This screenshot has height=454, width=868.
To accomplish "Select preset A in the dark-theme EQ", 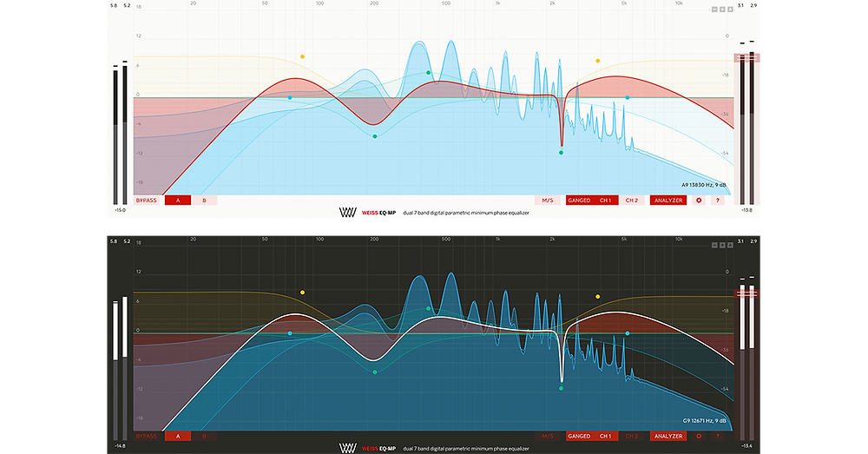I will pos(178,437).
